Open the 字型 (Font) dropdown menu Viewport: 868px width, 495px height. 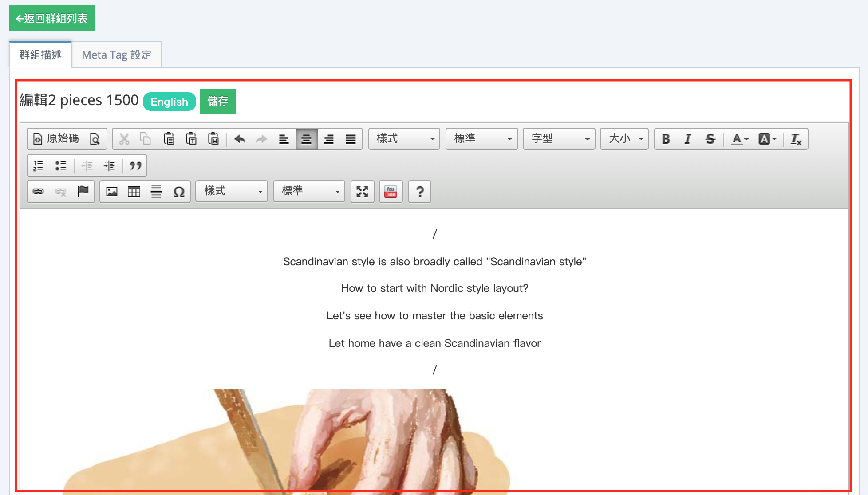557,139
